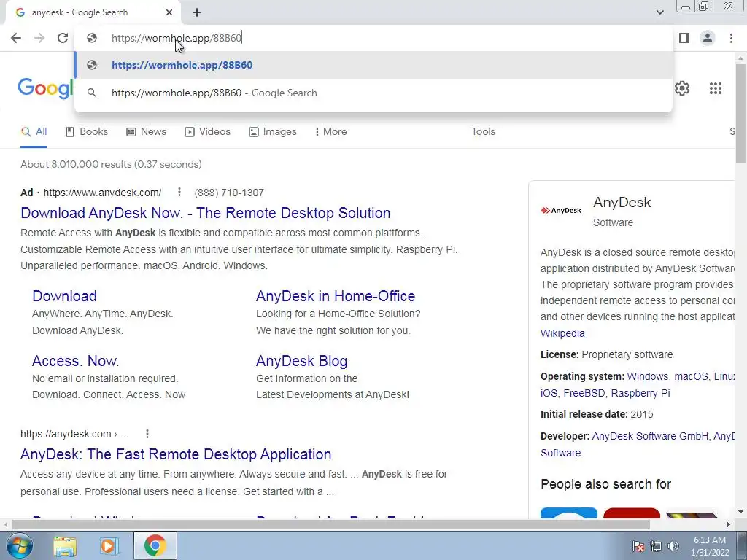
Task: Open the Windows operating system link
Action: 648,377
